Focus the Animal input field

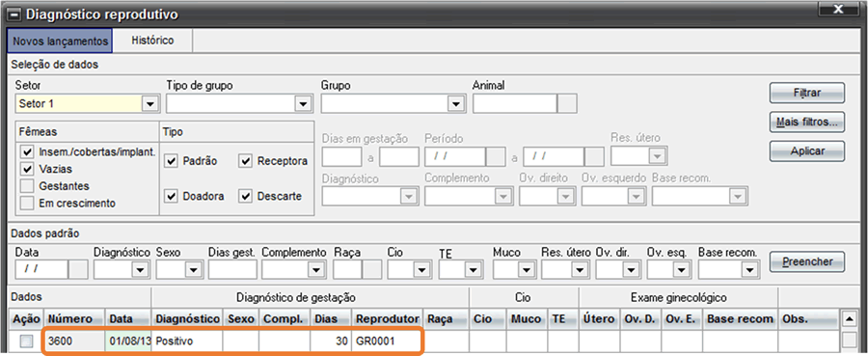514,103
